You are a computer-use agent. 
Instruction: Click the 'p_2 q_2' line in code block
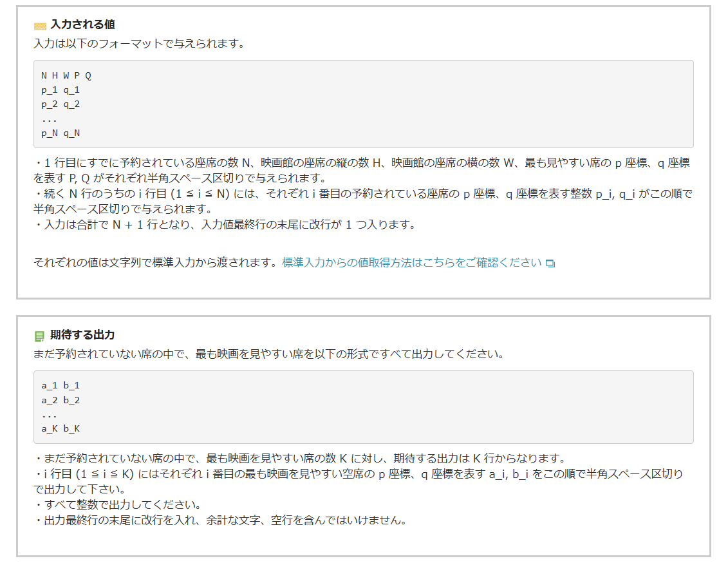point(61,104)
